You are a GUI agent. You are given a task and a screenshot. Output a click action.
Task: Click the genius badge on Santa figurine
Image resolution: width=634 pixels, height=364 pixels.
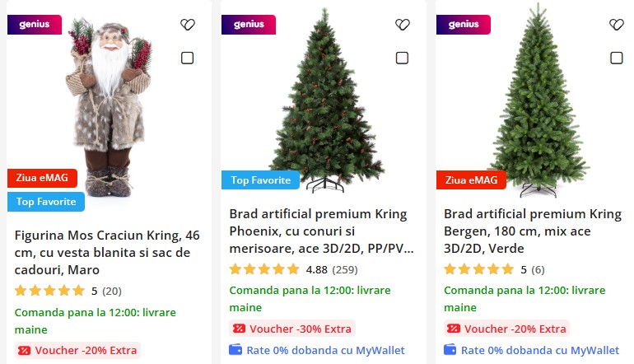(x=35, y=25)
